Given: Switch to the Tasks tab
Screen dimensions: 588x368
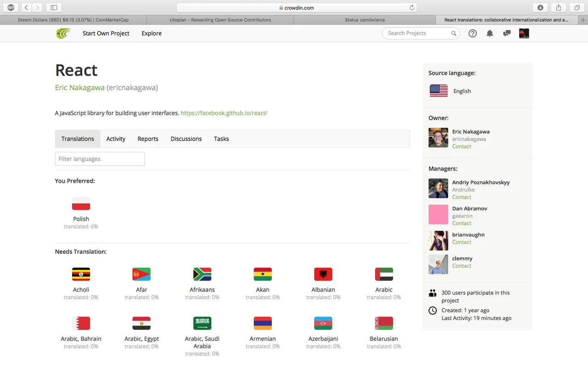Looking at the screenshot, I should [221, 138].
